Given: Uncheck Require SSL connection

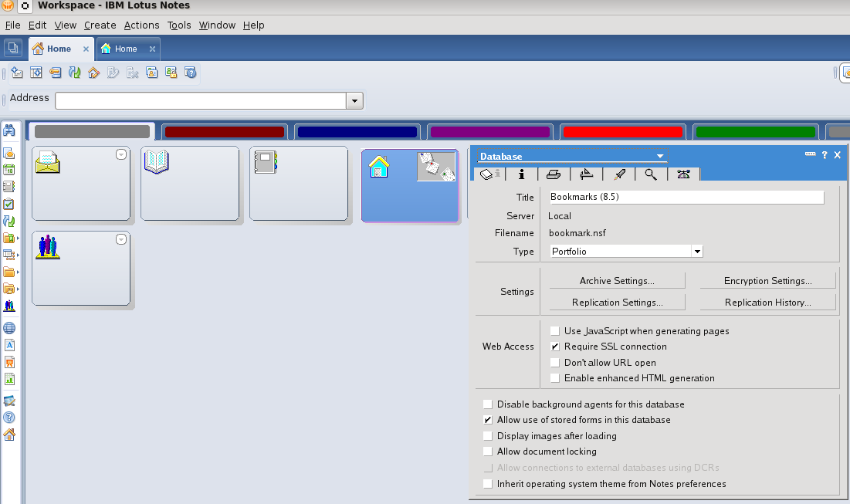Looking at the screenshot, I should click(x=555, y=347).
